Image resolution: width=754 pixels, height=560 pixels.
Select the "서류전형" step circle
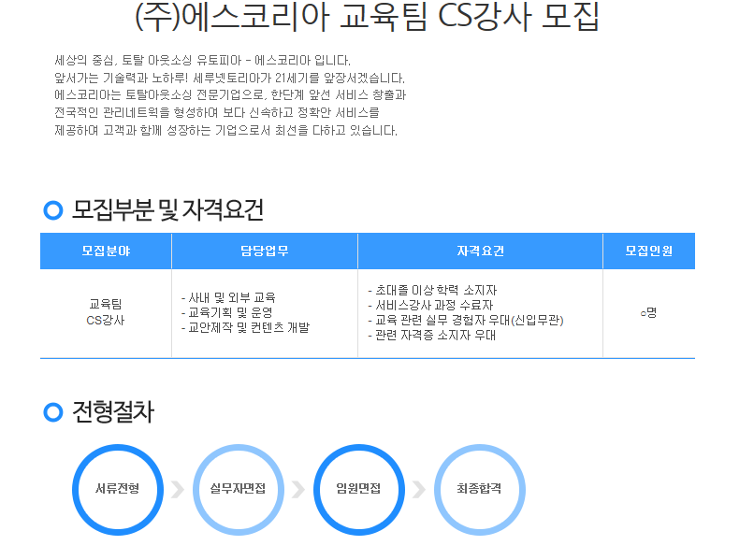(x=118, y=489)
